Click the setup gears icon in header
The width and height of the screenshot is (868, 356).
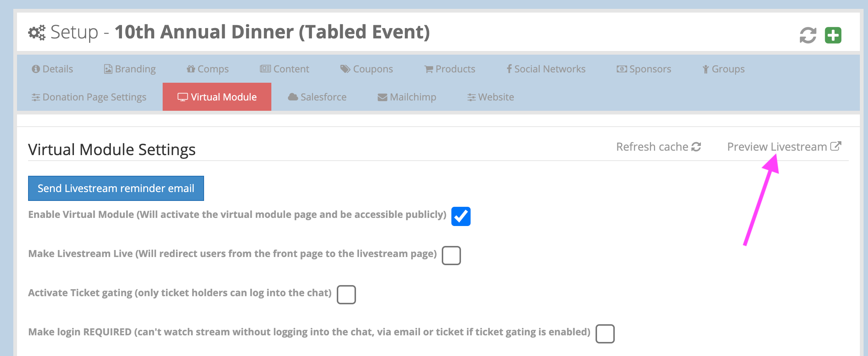point(37,32)
